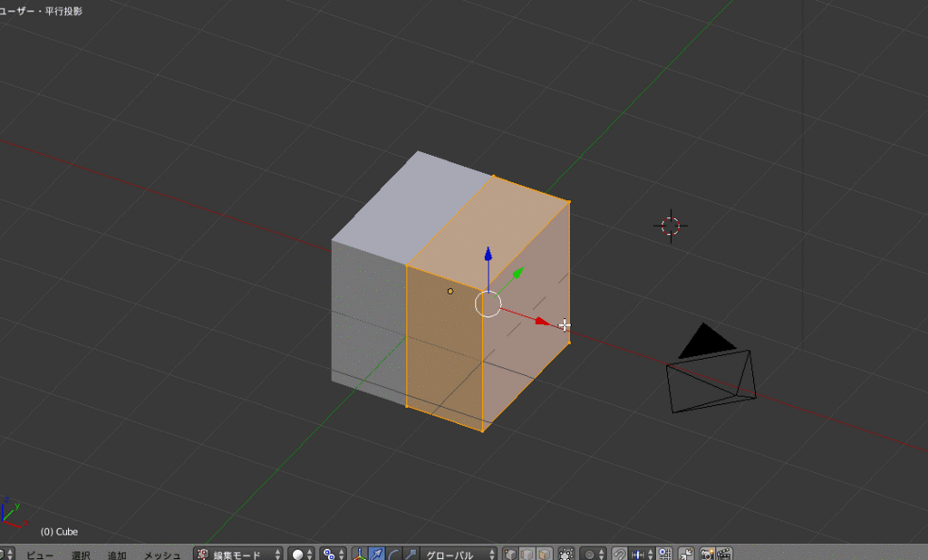
Task: Toggle the auto merge editing icon
Action: pyautogui.click(x=686, y=555)
